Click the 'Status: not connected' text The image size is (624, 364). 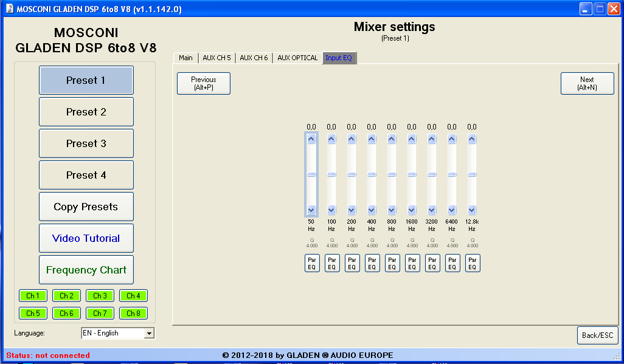(48, 355)
